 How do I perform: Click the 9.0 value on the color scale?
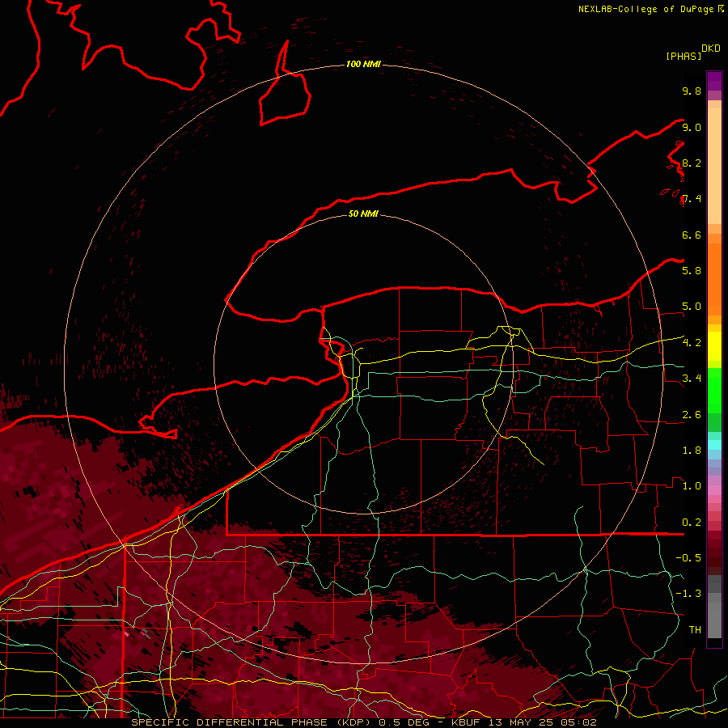click(692, 127)
